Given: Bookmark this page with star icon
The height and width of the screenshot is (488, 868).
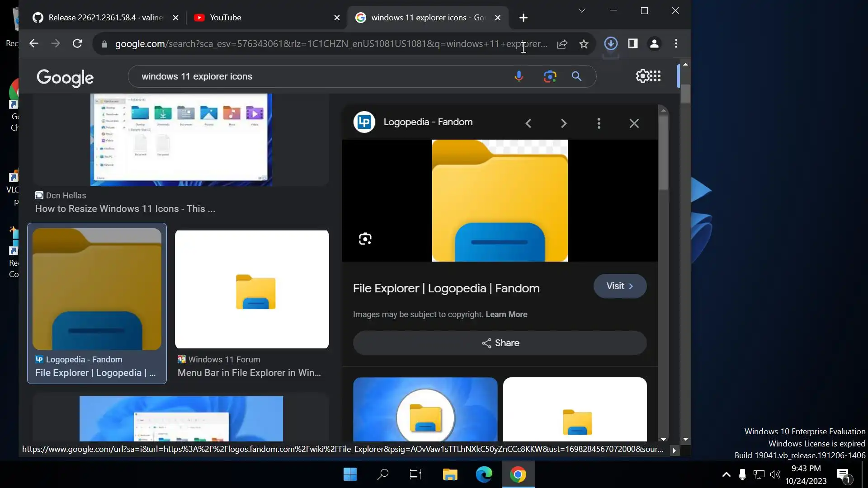Looking at the screenshot, I should (584, 44).
